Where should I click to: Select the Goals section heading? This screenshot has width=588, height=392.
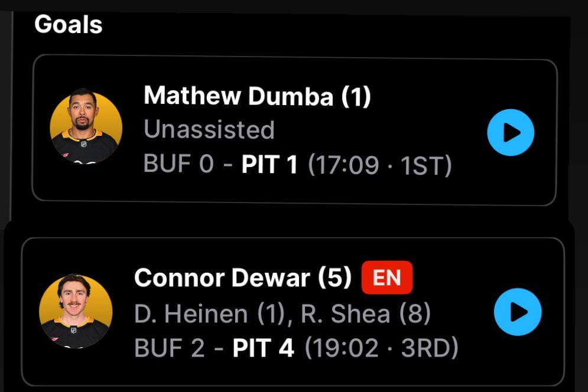tap(69, 24)
